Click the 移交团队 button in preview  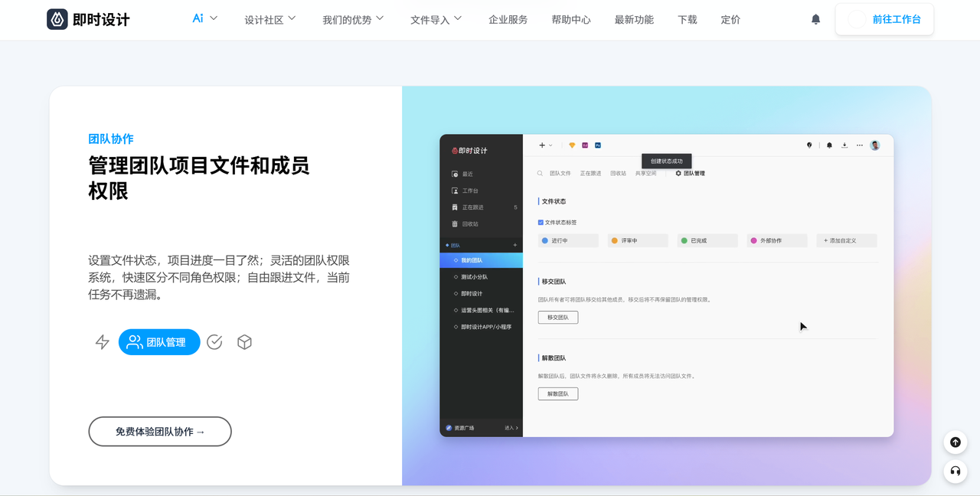[x=558, y=317]
